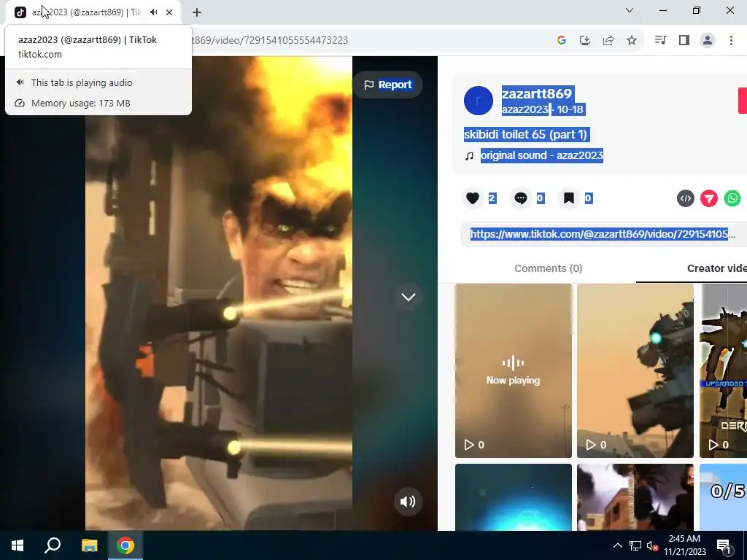Open the network tray icon
The image size is (747, 560).
pyautogui.click(x=635, y=545)
